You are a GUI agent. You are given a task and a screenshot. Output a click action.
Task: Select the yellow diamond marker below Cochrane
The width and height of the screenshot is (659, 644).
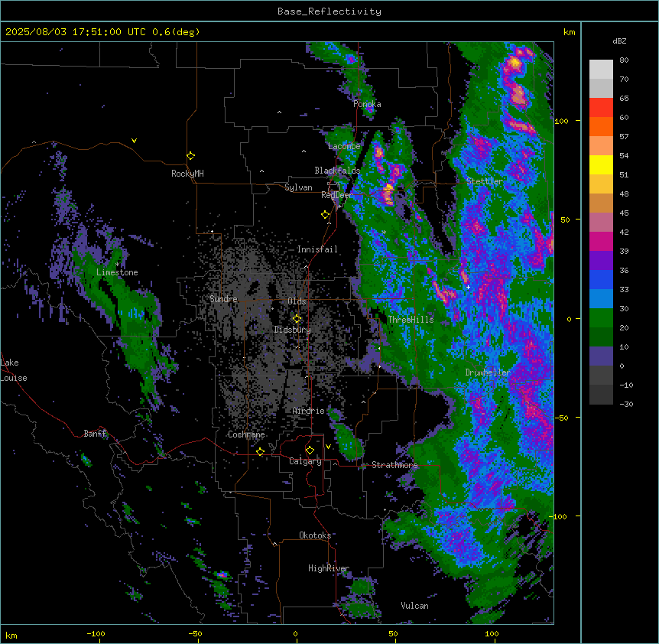pos(260,451)
